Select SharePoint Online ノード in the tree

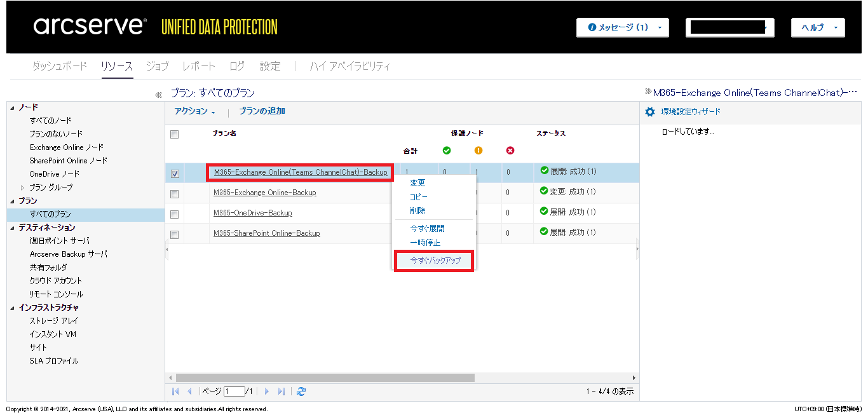click(69, 161)
